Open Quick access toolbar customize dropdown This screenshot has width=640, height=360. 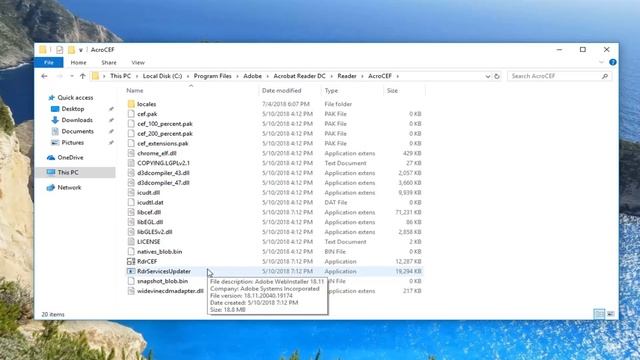pos(81,50)
